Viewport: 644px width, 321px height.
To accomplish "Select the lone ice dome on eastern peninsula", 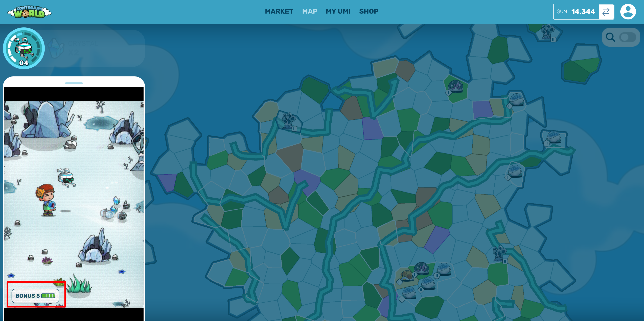I will coord(554,137).
